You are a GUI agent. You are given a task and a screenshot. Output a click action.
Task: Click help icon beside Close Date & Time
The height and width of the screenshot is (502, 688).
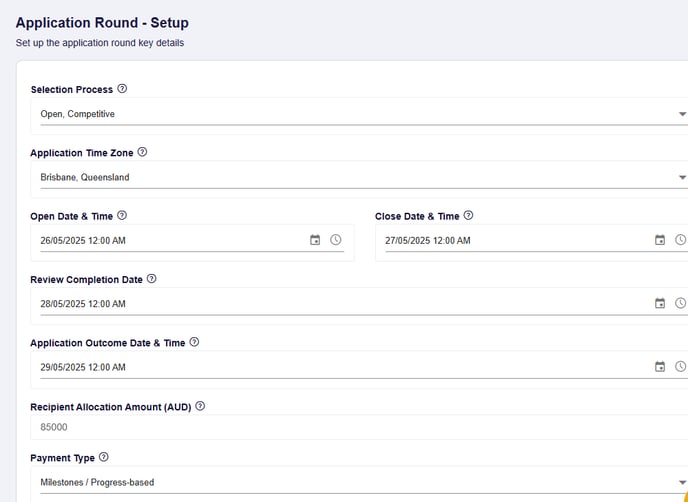[x=469, y=215]
